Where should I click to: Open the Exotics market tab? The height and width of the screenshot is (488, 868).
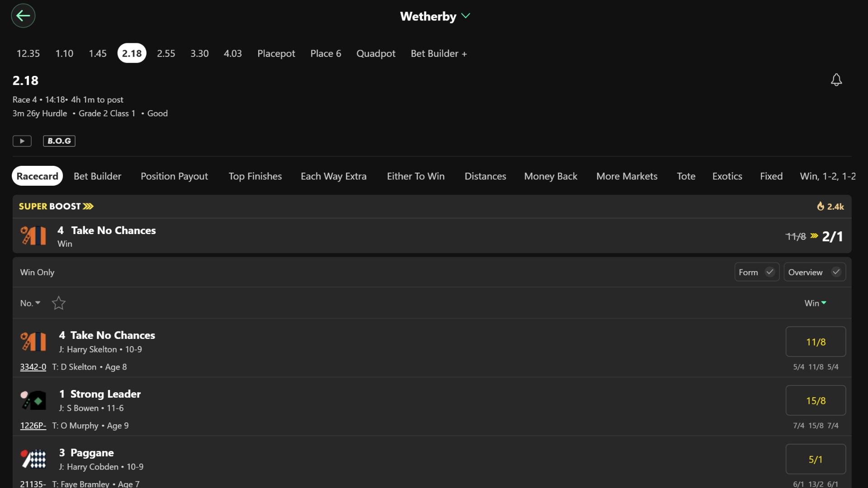(727, 176)
